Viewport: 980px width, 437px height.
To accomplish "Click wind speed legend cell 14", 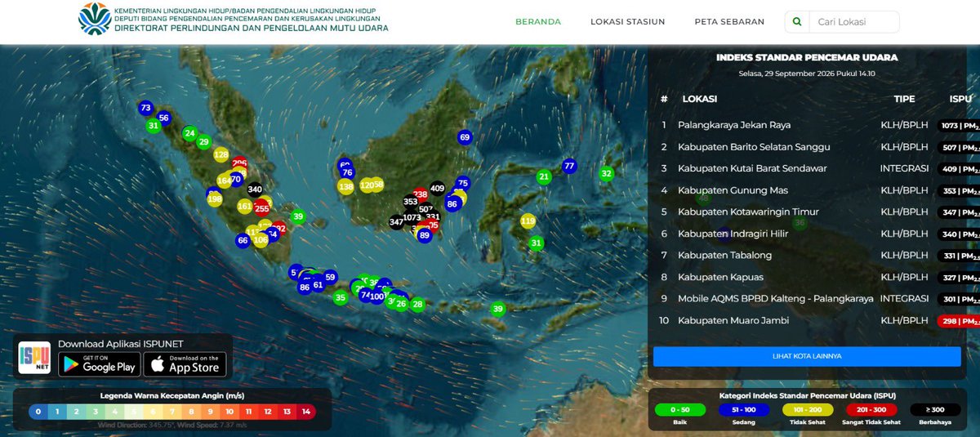I will point(305,412).
